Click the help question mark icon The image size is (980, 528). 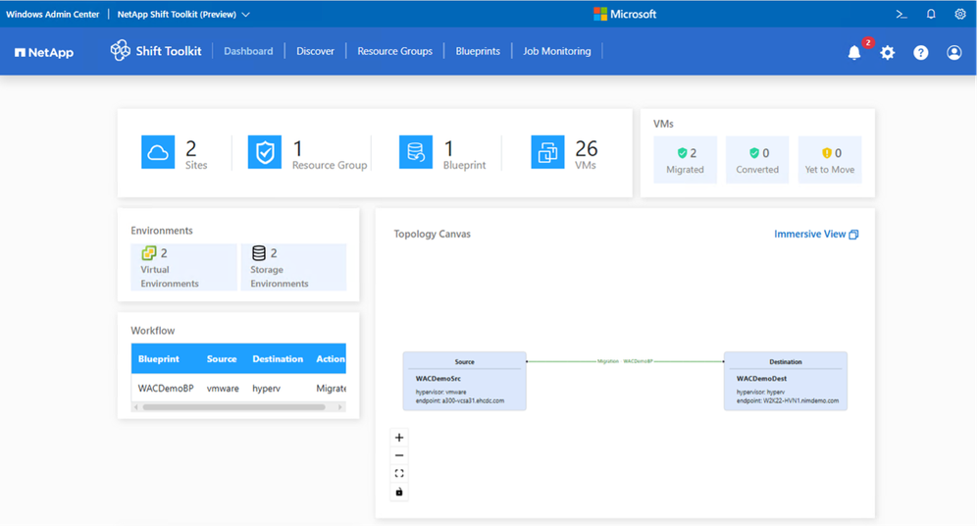click(920, 53)
